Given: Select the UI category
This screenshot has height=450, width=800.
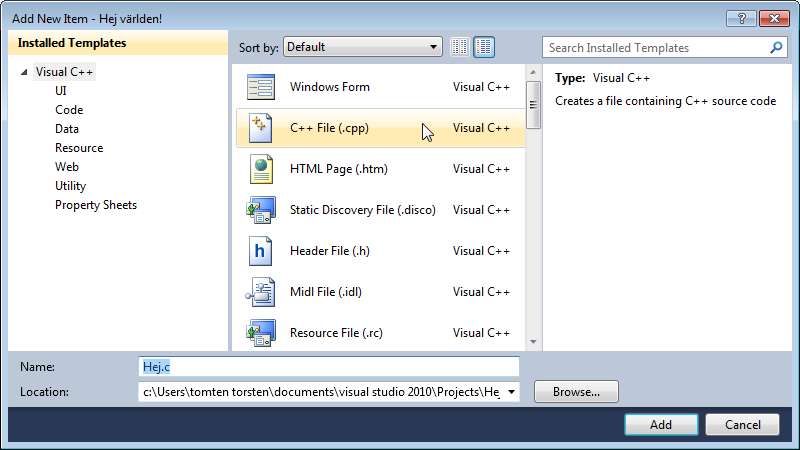Looking at the screenshot, I should pos(61,91).
